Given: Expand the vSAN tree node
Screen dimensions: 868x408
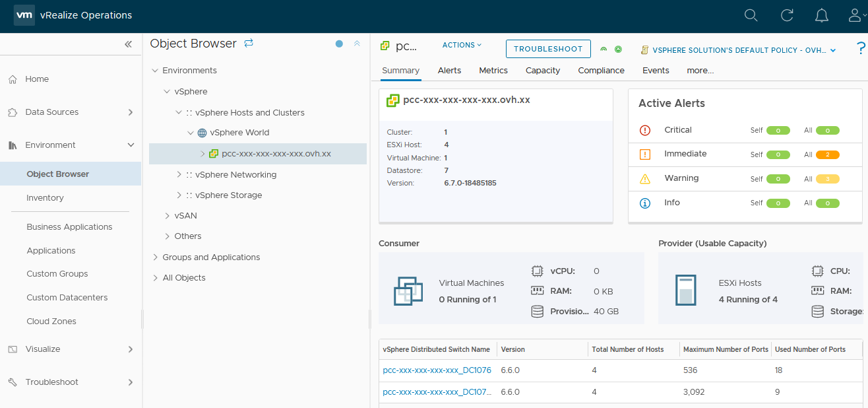Looking at the screenshot, I should click(x=168, y=216).
